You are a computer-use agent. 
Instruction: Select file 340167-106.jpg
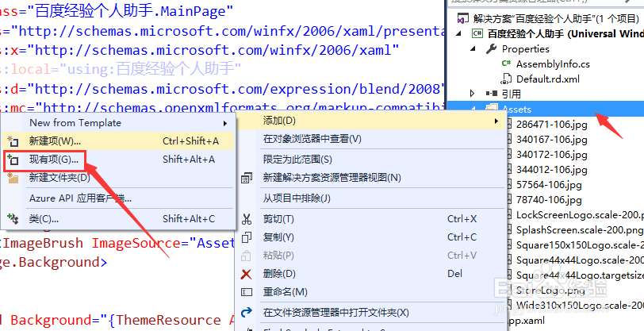click(551, 140)
